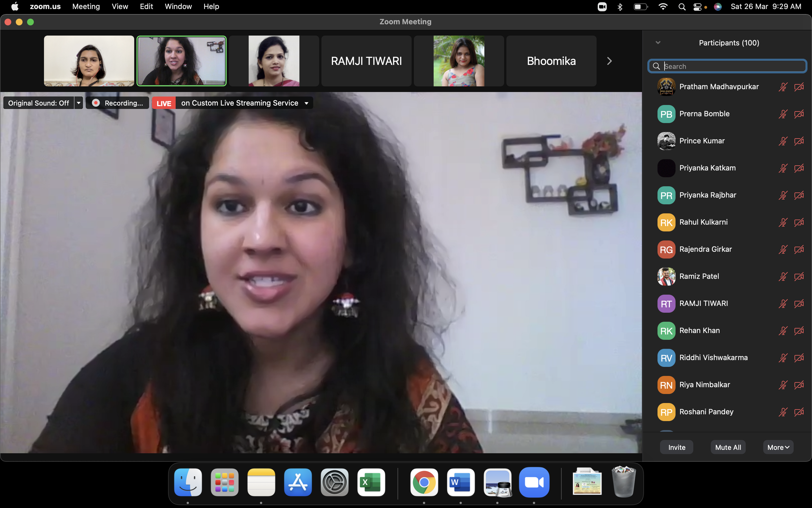Toggle Prerna Bomble's video camera
The height and width of the screenshot is (508, 812).
[x=799, y=114]
